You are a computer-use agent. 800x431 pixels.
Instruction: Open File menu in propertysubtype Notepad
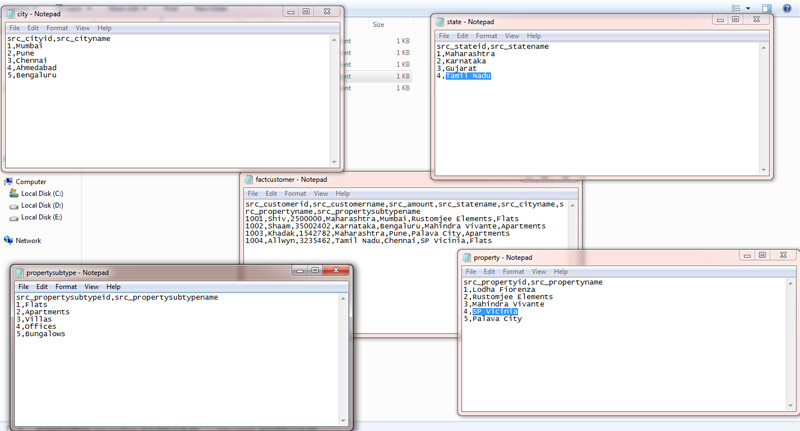click(23, 287)
